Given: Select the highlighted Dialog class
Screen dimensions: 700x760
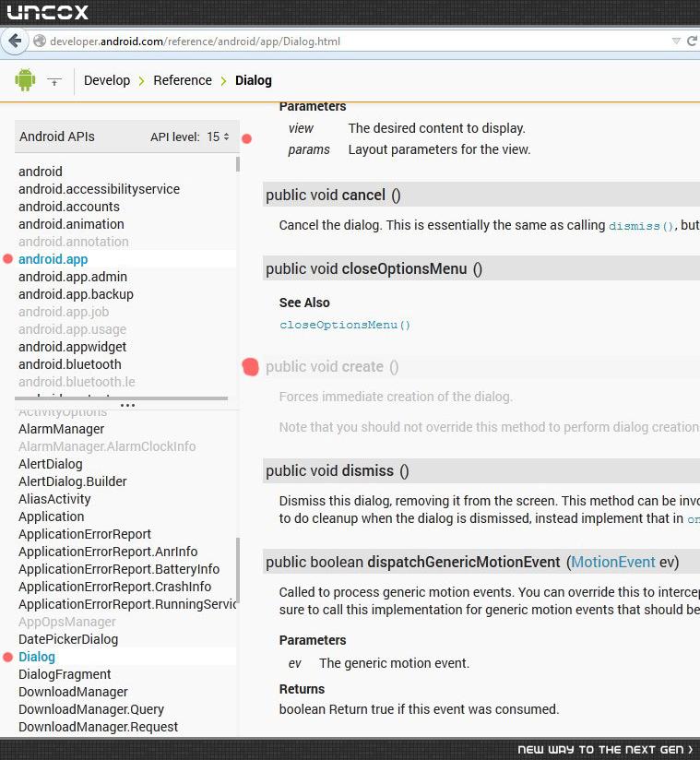Looking at the screenshot, I should 37,657.
